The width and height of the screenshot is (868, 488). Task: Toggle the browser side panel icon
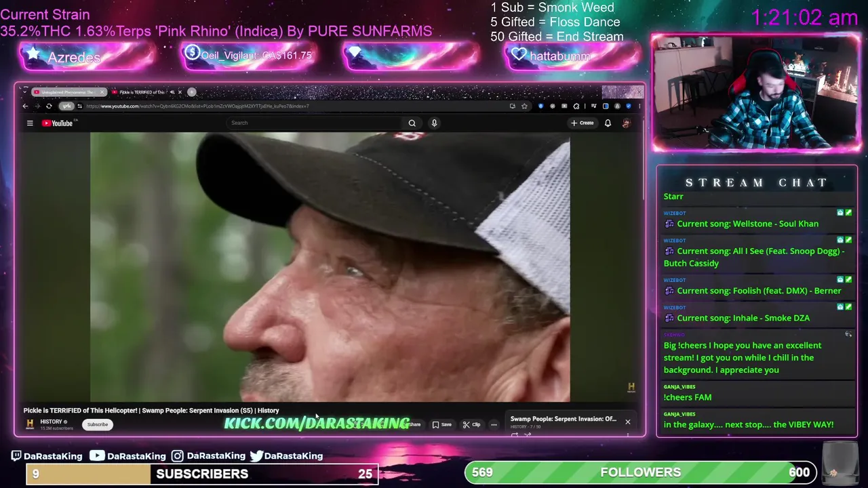tap(606, 106)
